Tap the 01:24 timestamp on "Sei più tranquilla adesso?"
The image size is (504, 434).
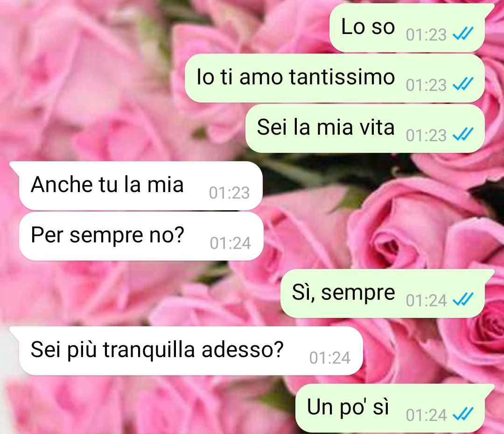pyautogui.click(x=330, y=358)
